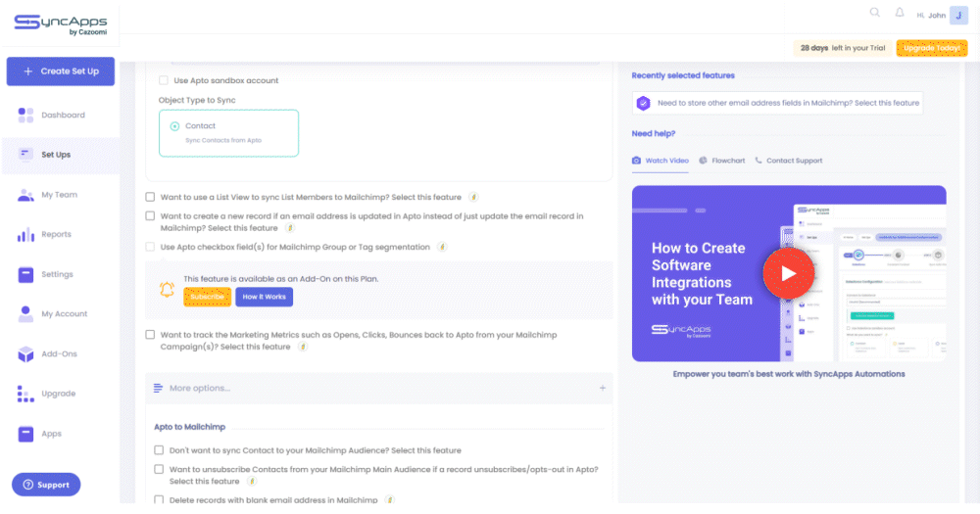Click the Add-Ons cube icon
Viewport: 980px width, 514px height.
(x=25, y=354)
